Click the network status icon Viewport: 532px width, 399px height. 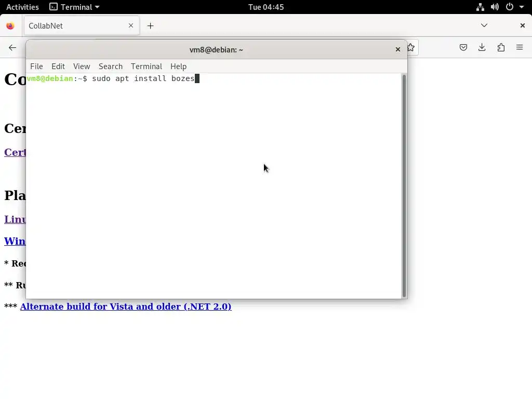pos(480,7)
